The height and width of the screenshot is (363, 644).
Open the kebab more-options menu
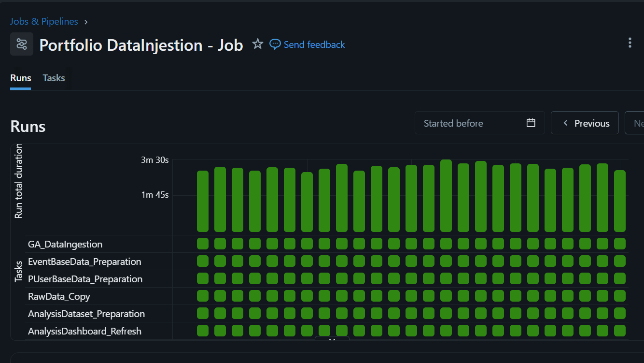pyautogui.click(x=630, y=43)
